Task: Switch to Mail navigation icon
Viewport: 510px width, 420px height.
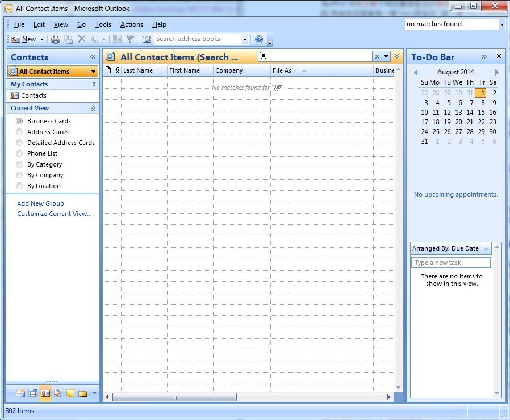Action: [20, 393]
